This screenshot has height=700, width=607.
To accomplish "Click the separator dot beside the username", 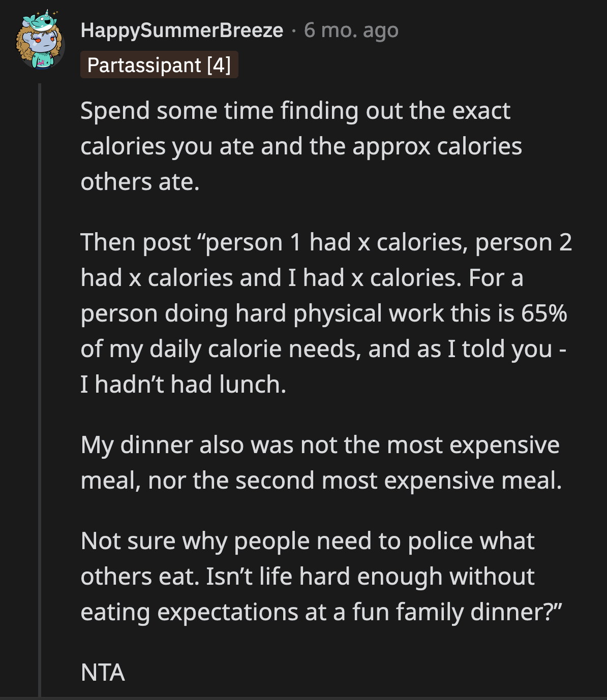I will click(294, 31).
